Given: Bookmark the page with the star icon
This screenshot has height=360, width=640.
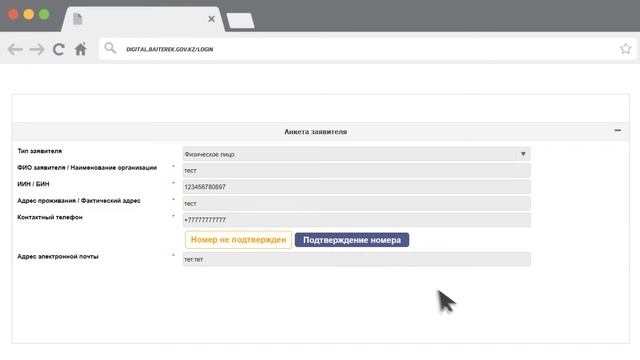Looking at the screenshot, I should (625, 49).
